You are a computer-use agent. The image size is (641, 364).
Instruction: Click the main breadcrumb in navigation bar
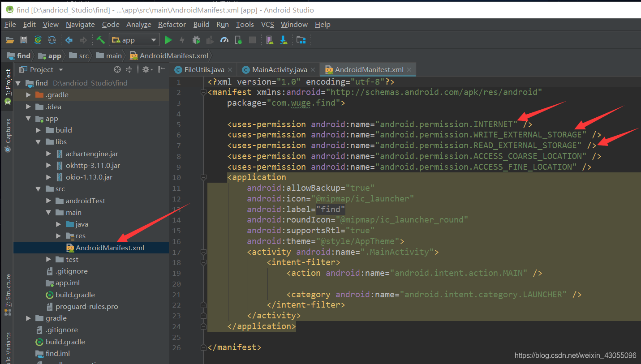click(109, 56)
